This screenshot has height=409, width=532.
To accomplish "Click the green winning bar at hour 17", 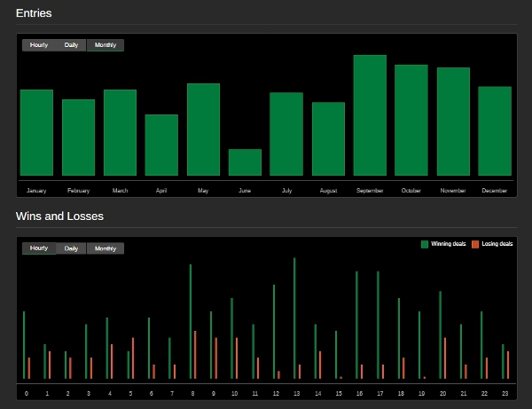I will pos(378,325).
